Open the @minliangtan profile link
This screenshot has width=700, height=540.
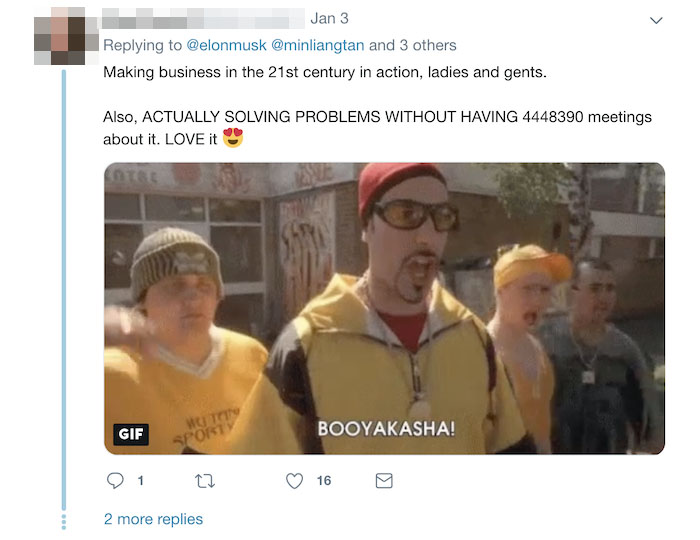[x=317, y=45]
